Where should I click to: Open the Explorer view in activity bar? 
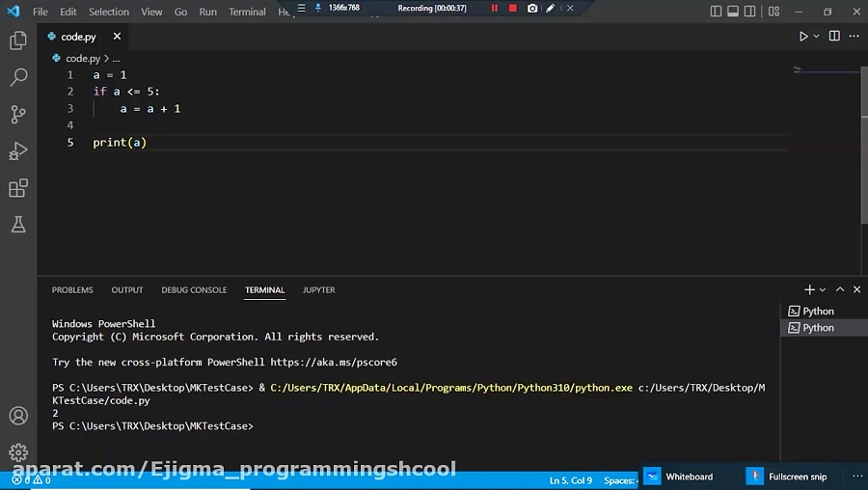click(x=17, y=41)
